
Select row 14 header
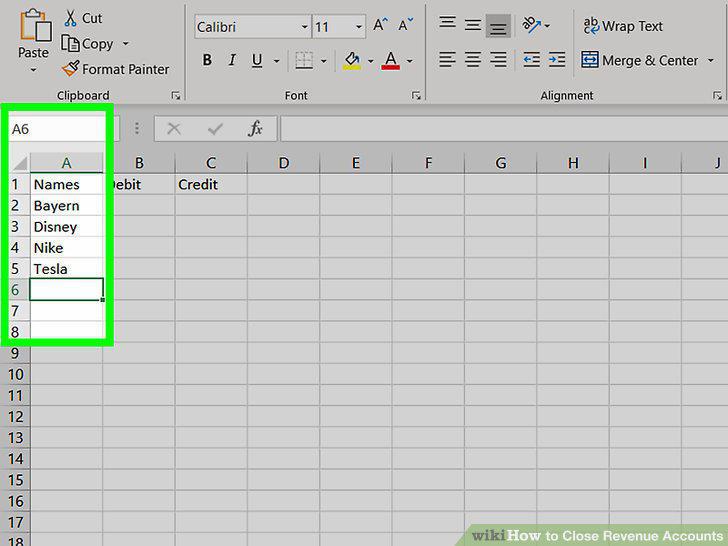pyautogui.click(x=15, y=459)
